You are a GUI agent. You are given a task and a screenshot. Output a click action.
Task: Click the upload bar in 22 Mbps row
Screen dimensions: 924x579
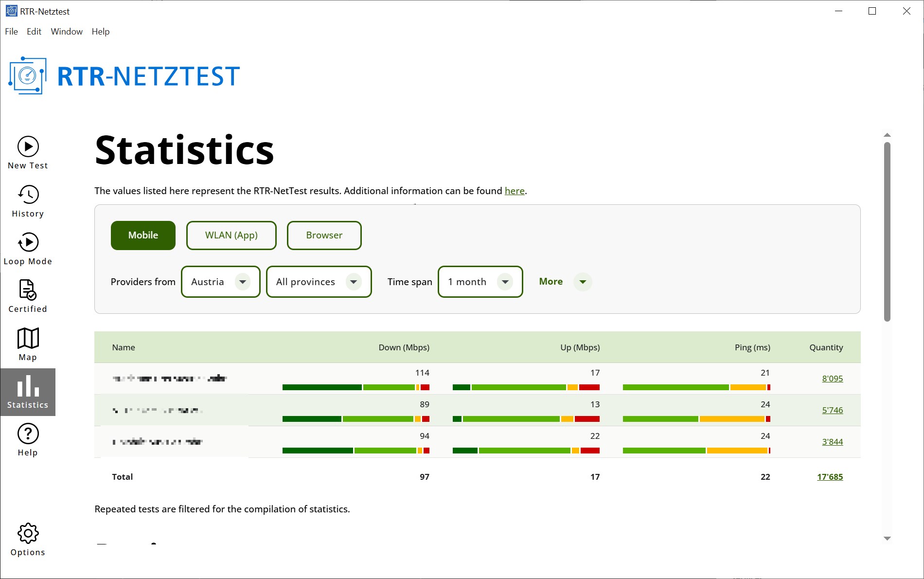pos(526,451)
